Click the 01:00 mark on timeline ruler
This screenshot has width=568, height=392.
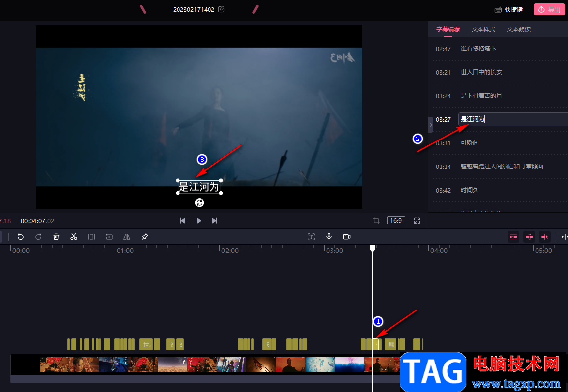(125, 251)
